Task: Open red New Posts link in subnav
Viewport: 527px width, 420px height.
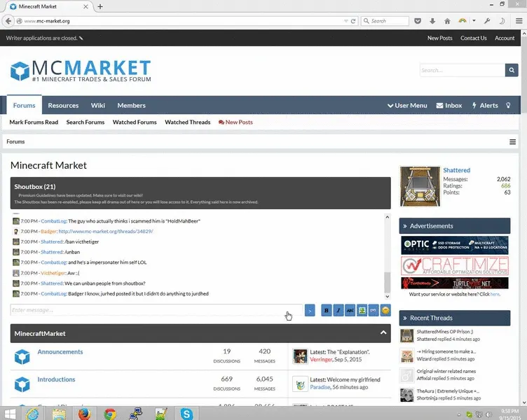Action: 235,122
